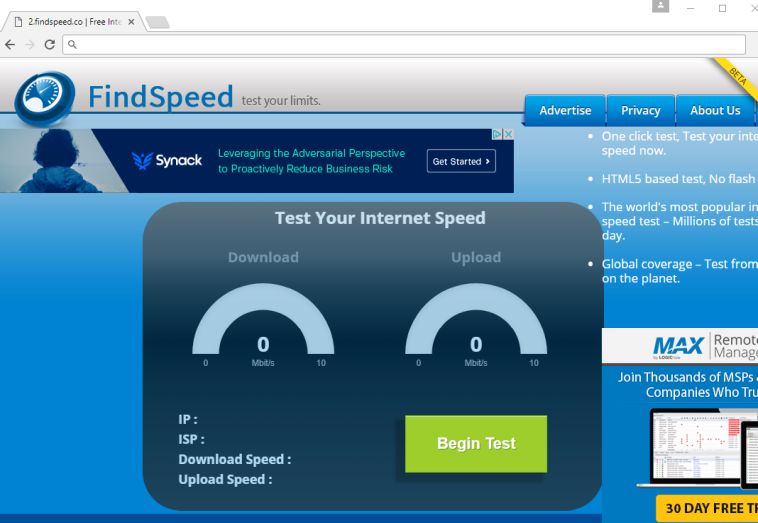Open the Privacy menu item

(x=641, y=111)
